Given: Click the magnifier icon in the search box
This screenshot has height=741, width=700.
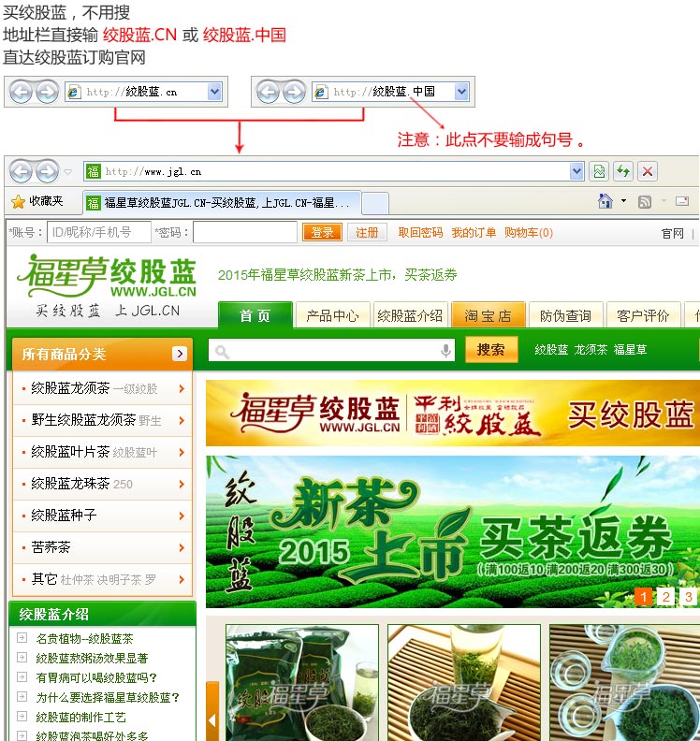Looking at the screenshot, I should point(222,352).
